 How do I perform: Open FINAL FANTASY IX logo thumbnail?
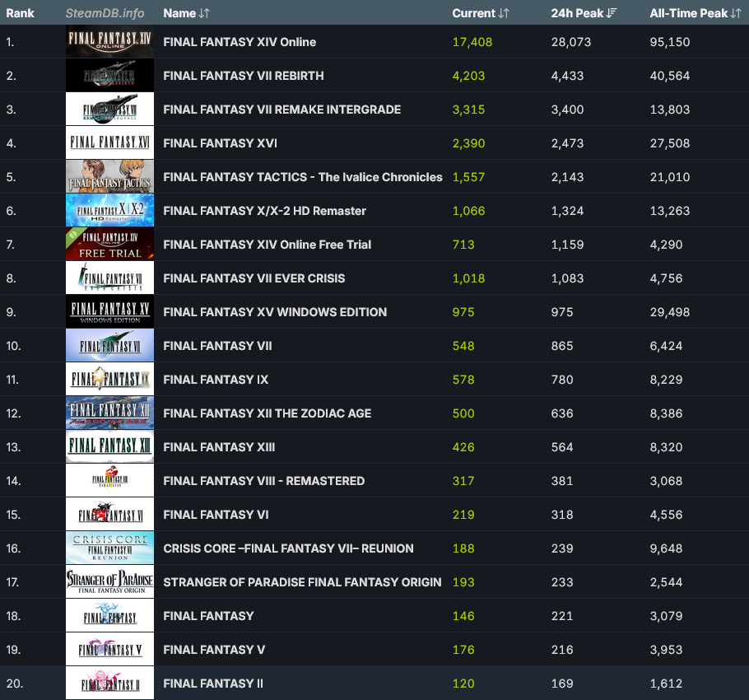tap(109, 380)
